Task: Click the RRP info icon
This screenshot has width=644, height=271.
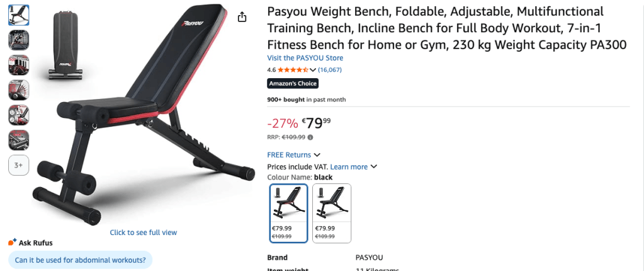Action: [x=310, y=137]
